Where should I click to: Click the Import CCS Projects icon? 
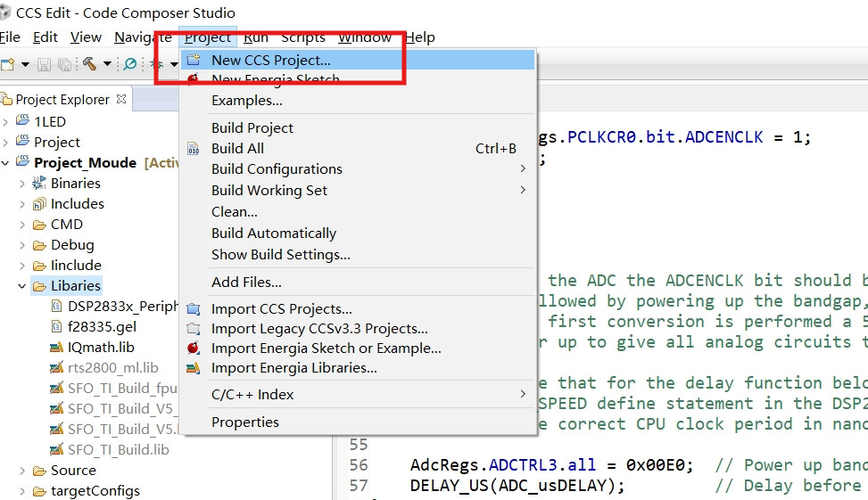coord(194,308)
